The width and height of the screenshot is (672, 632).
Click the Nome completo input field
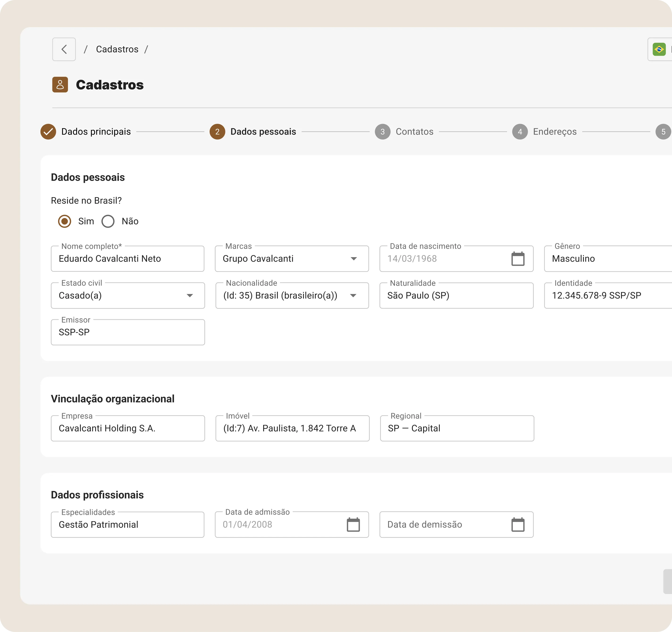pos(127,259)
